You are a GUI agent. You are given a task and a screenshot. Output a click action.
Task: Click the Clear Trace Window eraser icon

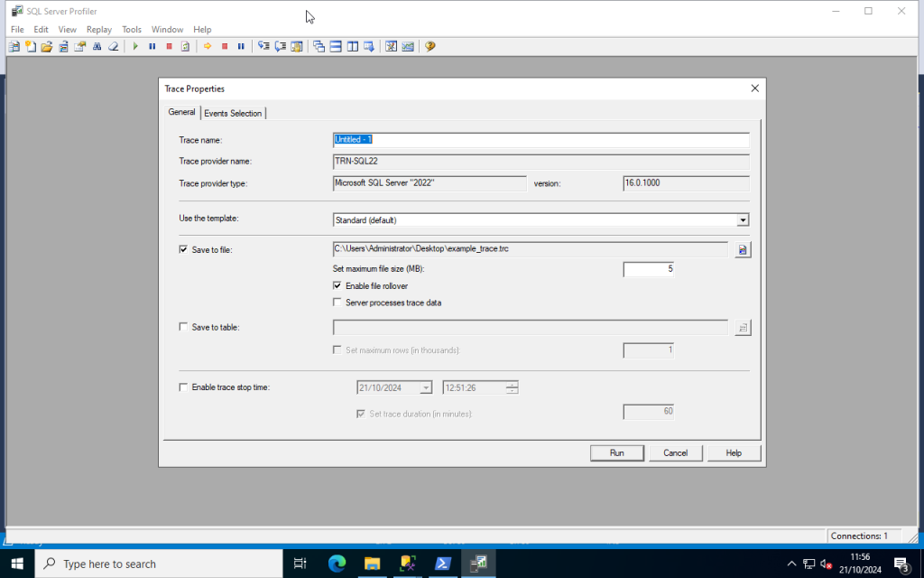pos(113,47)
